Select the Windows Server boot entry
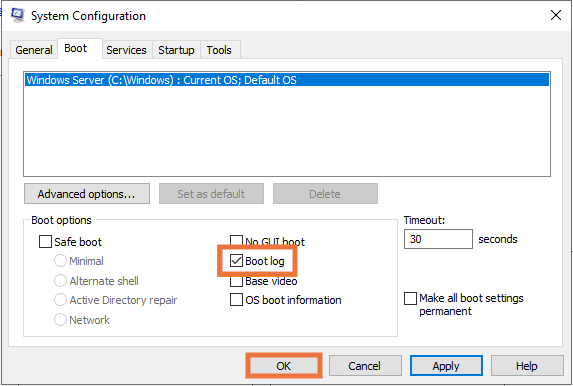The height and width of the screenshot is (386, 573). pyautogui.click(x=287, y=80)
